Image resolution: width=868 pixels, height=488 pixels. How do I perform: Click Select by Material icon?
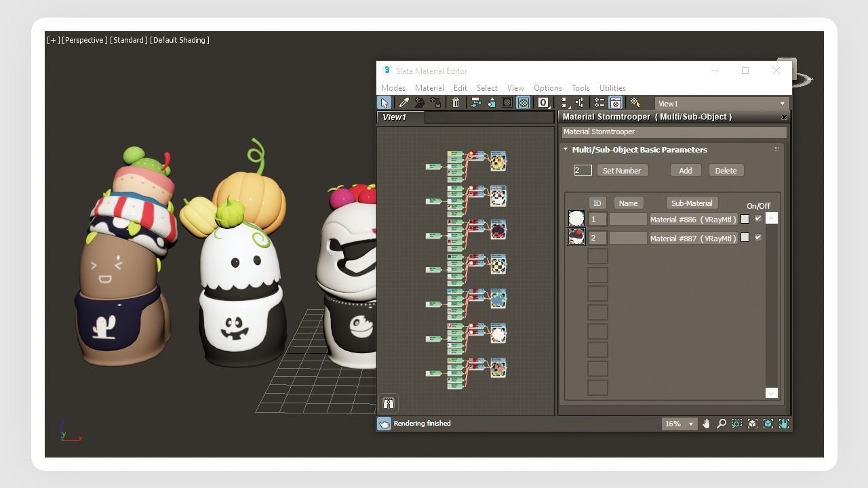635,103
